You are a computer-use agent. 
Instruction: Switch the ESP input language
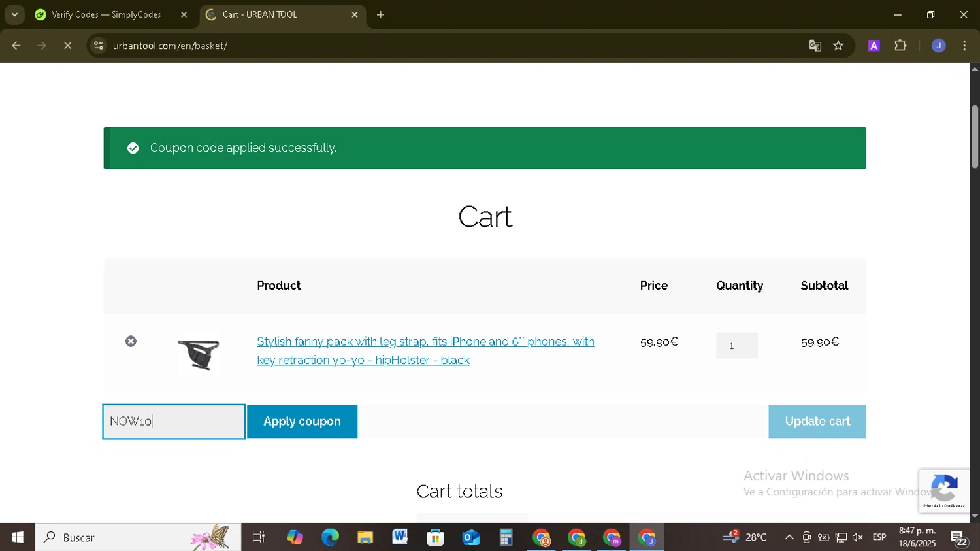coord(879,537)
